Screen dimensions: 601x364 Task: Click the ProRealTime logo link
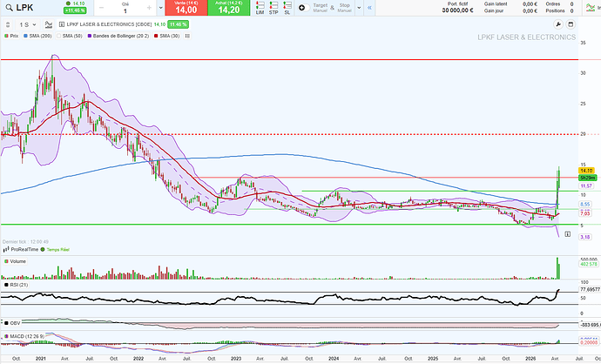[x=21, y=249]
